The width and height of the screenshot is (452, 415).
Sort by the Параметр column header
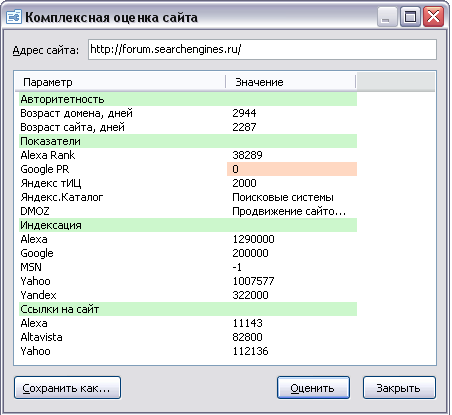(x=121, y=82)
